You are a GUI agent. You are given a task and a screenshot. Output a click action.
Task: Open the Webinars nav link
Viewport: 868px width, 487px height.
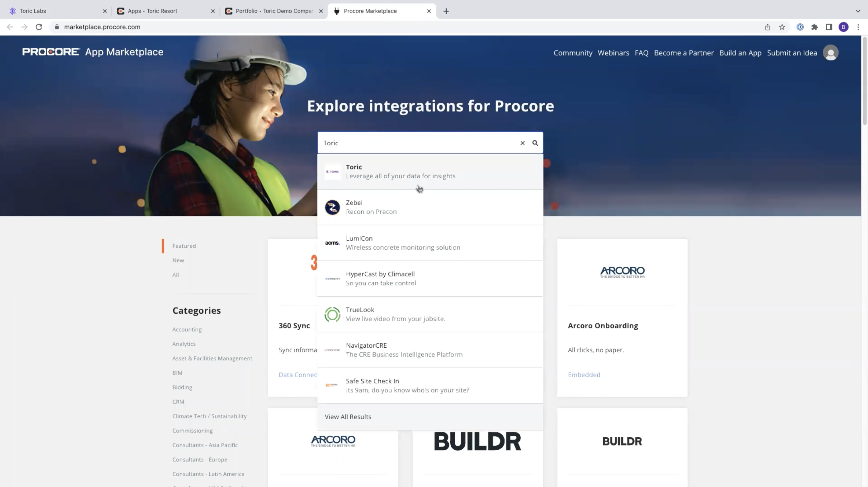click(x=613, y=53)
